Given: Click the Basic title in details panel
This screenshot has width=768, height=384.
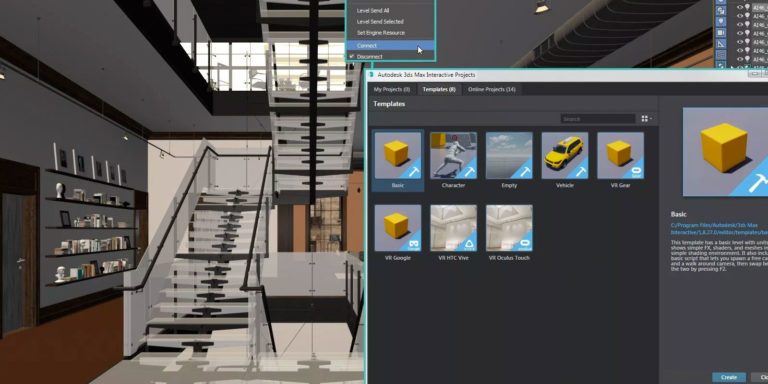Looking at the screenshot, I should [678, 215].
